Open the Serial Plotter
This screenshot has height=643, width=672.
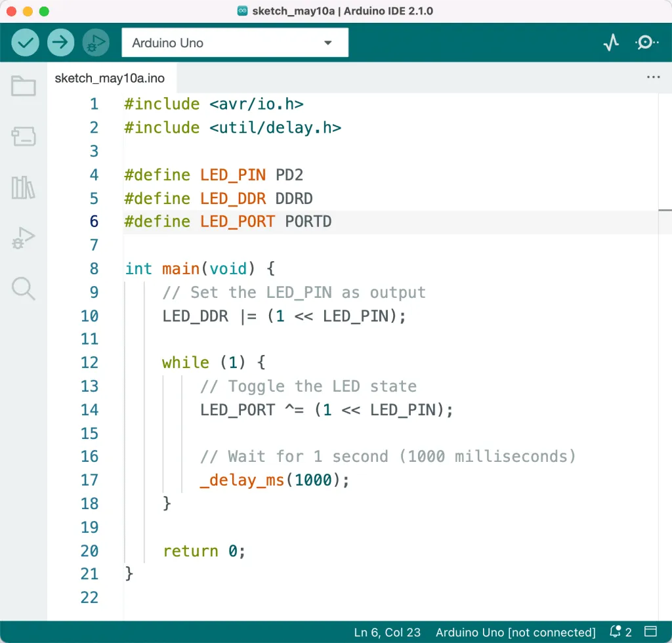coord(611,43)
